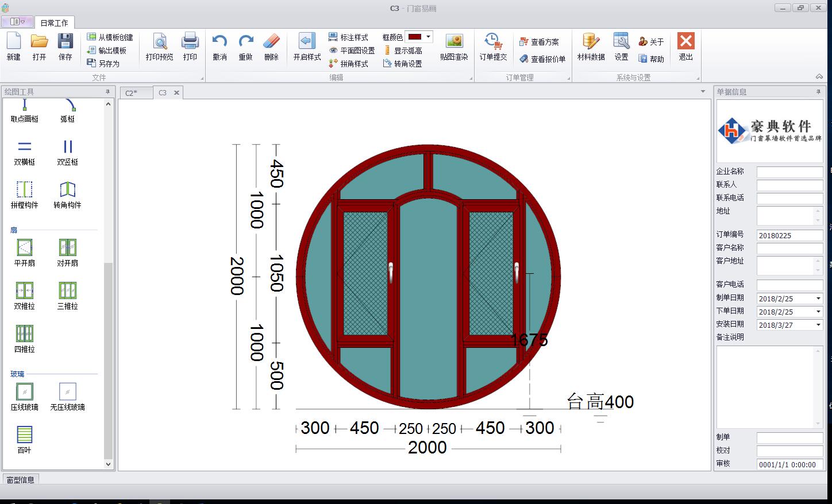Click 从模板创建 create from template
832x504 pixels.
[110, 37]
